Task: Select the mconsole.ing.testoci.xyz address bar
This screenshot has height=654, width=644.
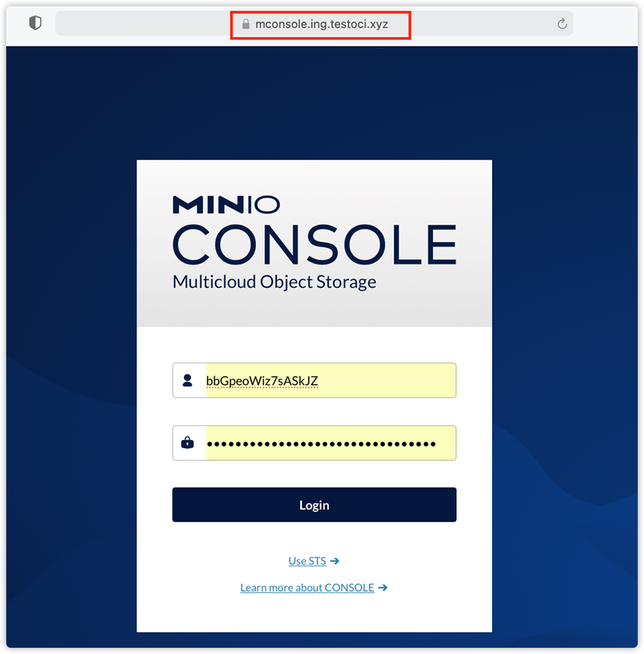Action: 314,24
